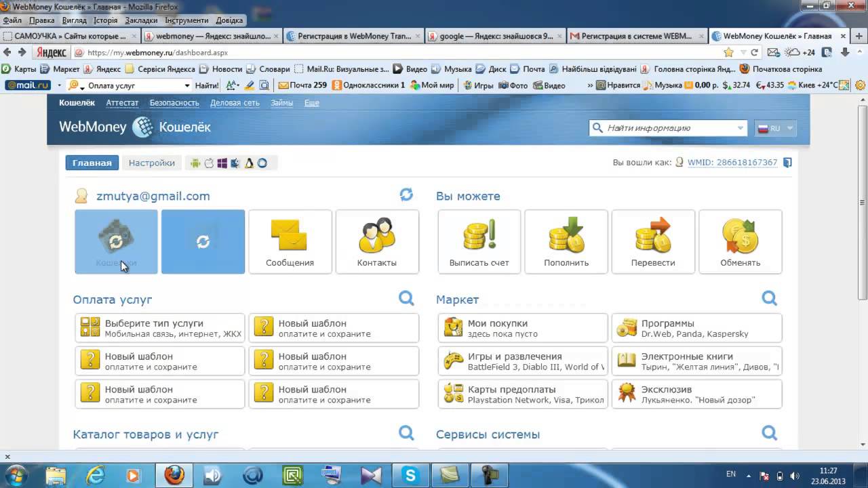The height and width of the screenshot is (488, 868).
Task: Open the Деловая сеть link
Action: click(x=235, y=103)
